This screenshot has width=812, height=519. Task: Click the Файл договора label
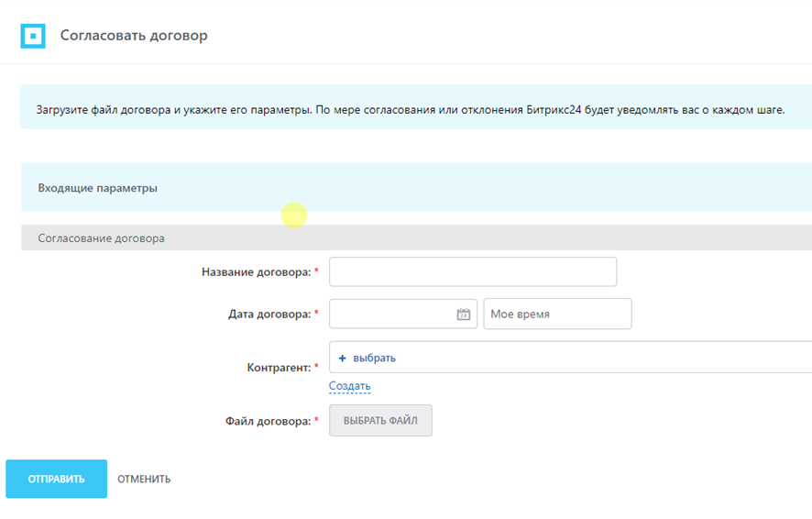[268, 421]
